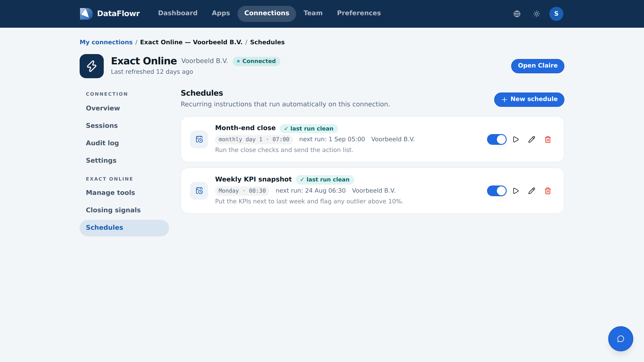This screenshot has height=362, width=644.
Task: Click Last refreshed 12 days ago text
Action: coord(152,72)
